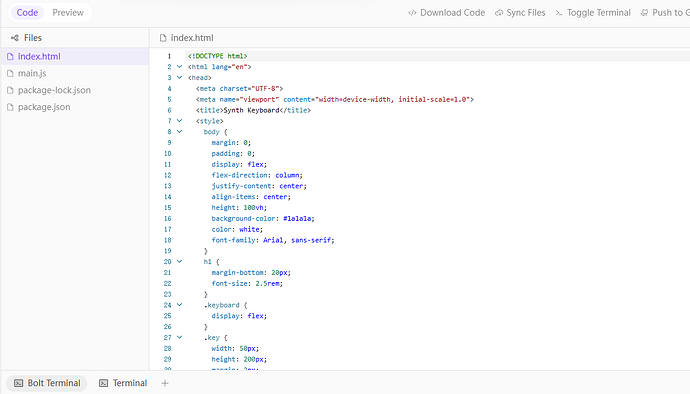
Task: Click the Push to GitHub icon
Action: (645, 13)
